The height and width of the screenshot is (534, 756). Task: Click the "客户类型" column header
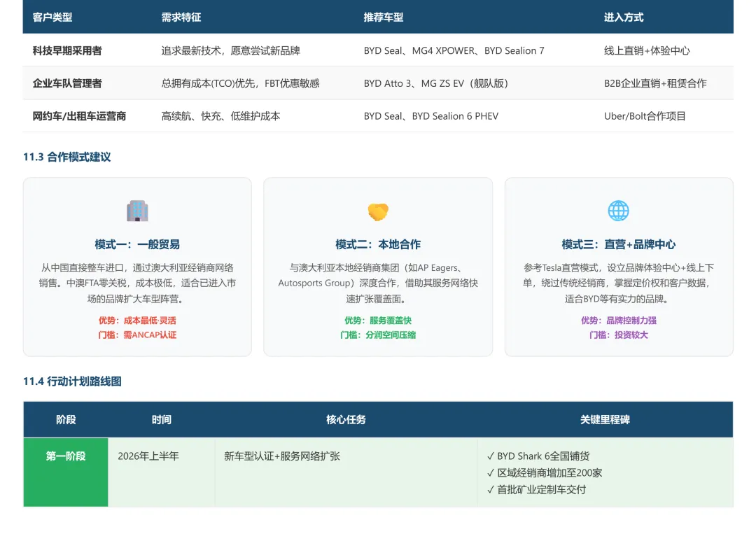(x=52, y=17)
